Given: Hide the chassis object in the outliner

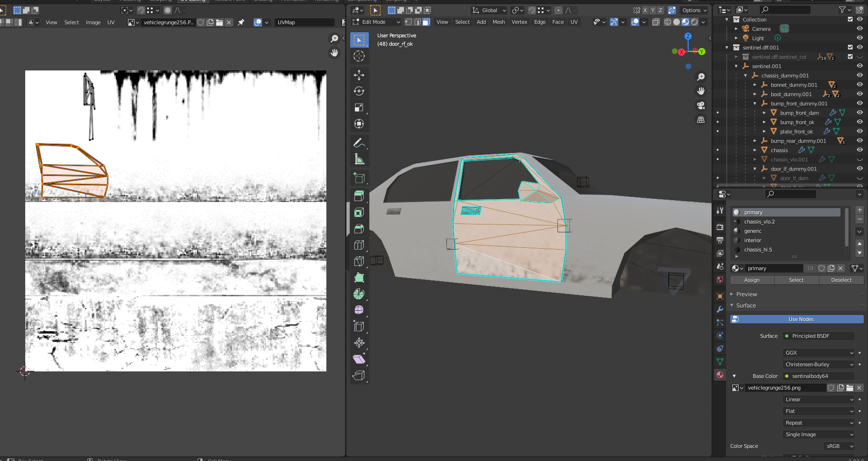Looking at the screenshot, I should click(x=860, y=150).
